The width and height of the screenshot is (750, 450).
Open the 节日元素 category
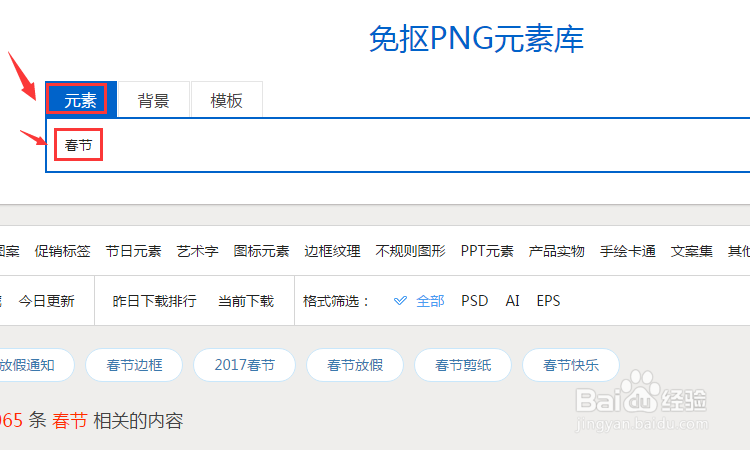133,251
